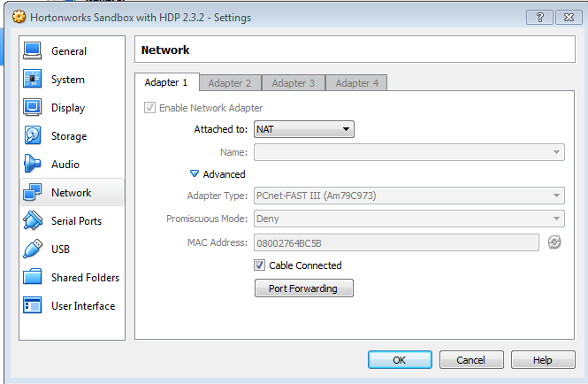Select the Storage disk icon
Image resolution: width=588 pixels, height=384 pixels.
[x=33, y=136]
